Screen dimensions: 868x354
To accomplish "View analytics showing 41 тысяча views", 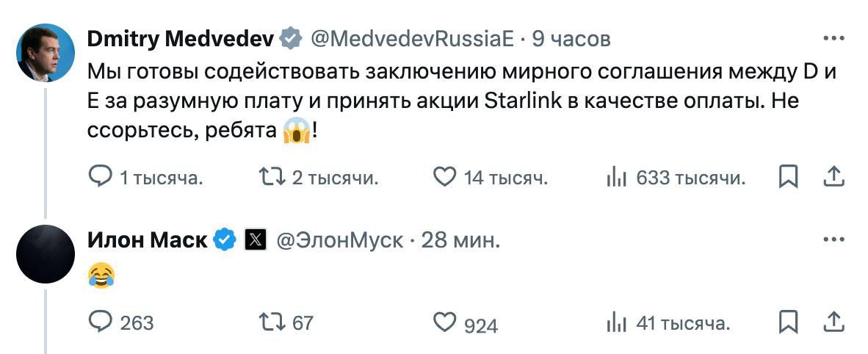I will 615,322.
